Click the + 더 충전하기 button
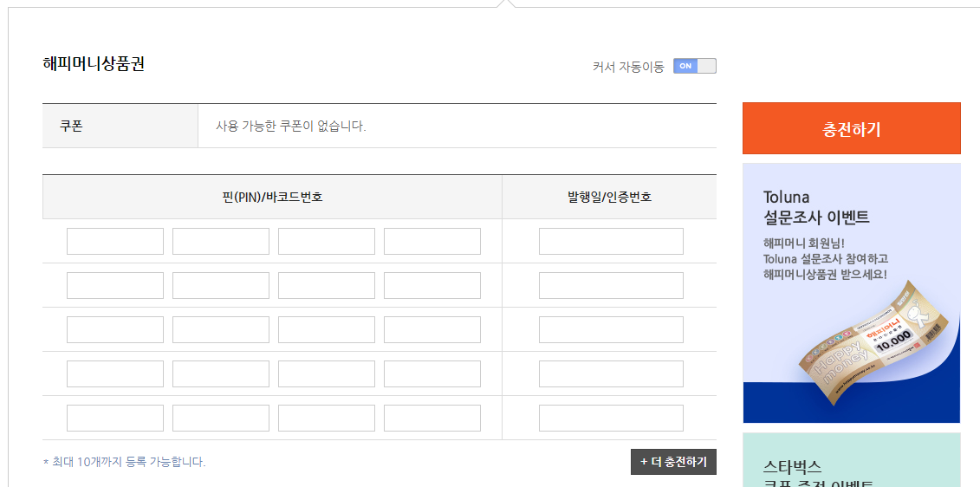 click(673, 462)
